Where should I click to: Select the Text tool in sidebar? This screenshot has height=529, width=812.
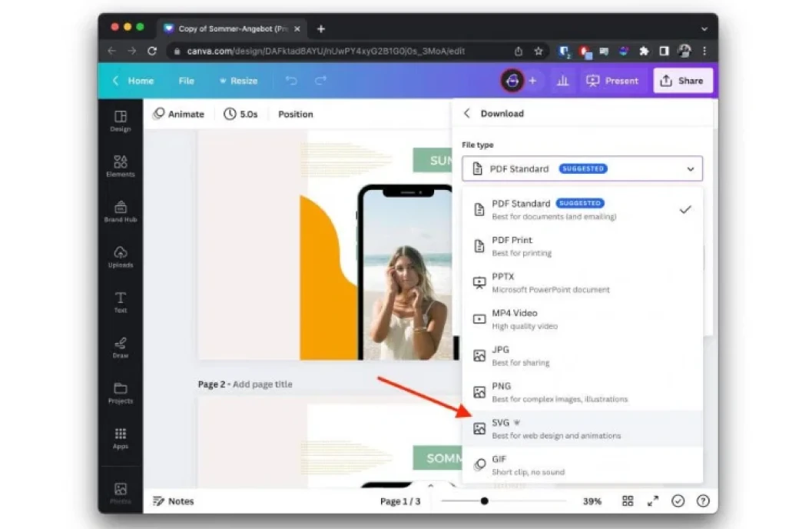click(120, 302)
